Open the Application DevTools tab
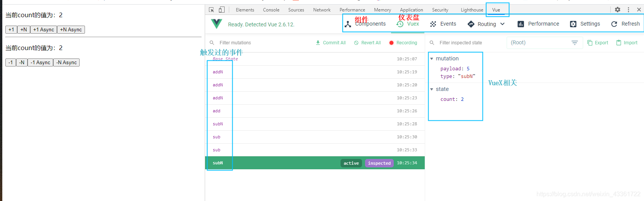The image size is (644, 201). pos(412,10)
